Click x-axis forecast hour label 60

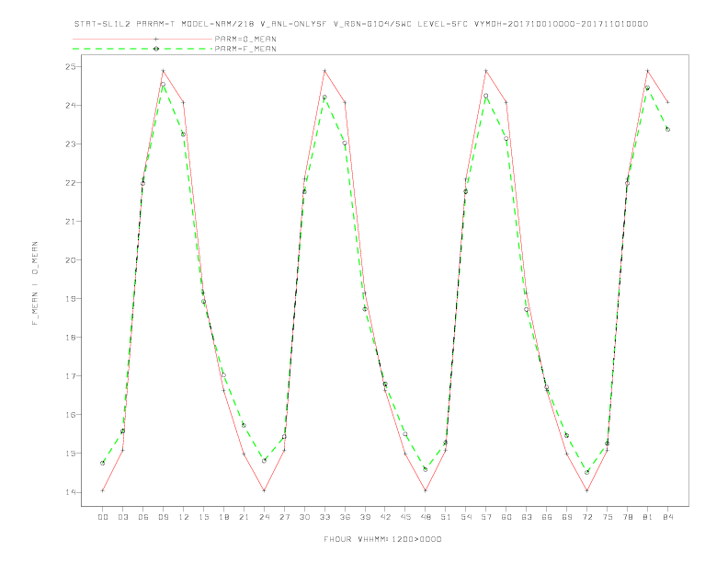506,517
